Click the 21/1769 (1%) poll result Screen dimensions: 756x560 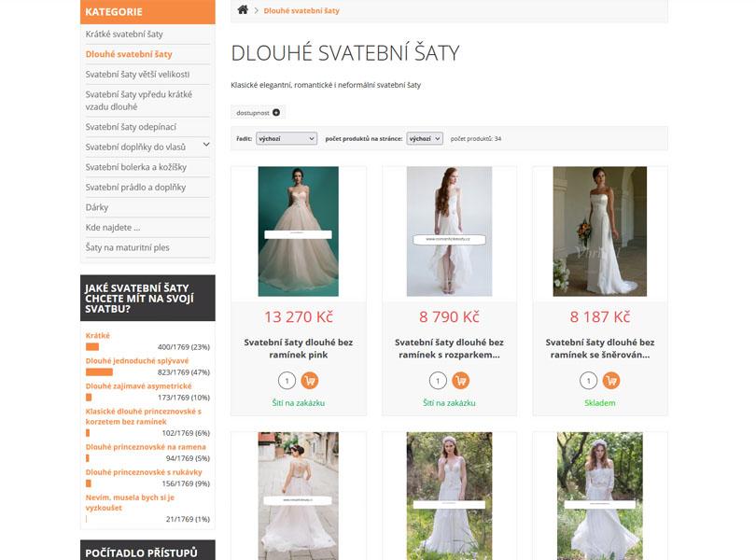tap(188, 519)
